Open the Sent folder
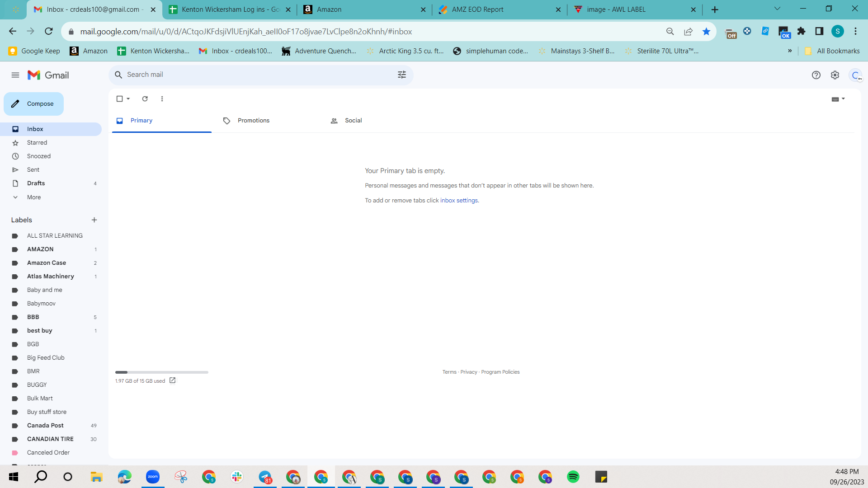 tap(51, 170)
